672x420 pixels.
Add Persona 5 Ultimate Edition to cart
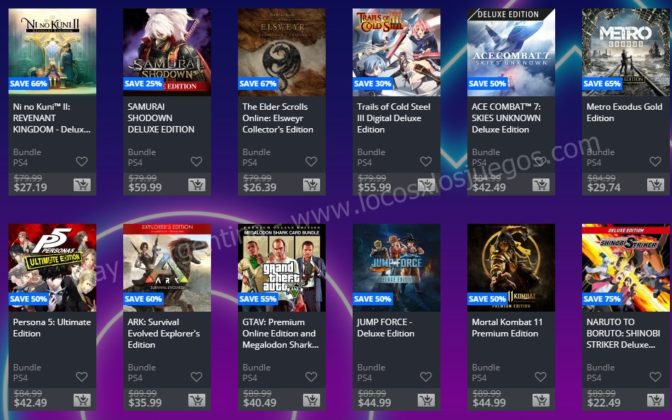point(82,400)
